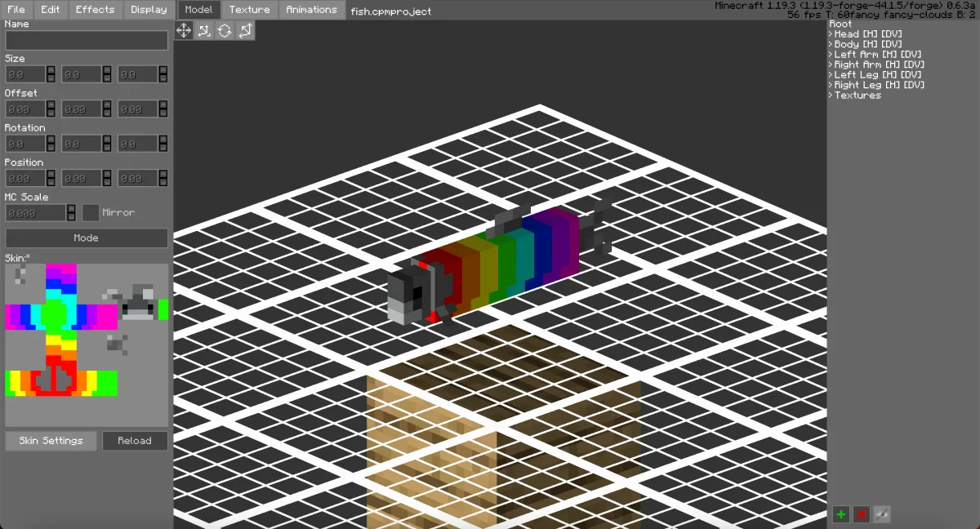Click the second Offset value field
Viewport: 980px width, 529px height.
click(x=82, y=109)
